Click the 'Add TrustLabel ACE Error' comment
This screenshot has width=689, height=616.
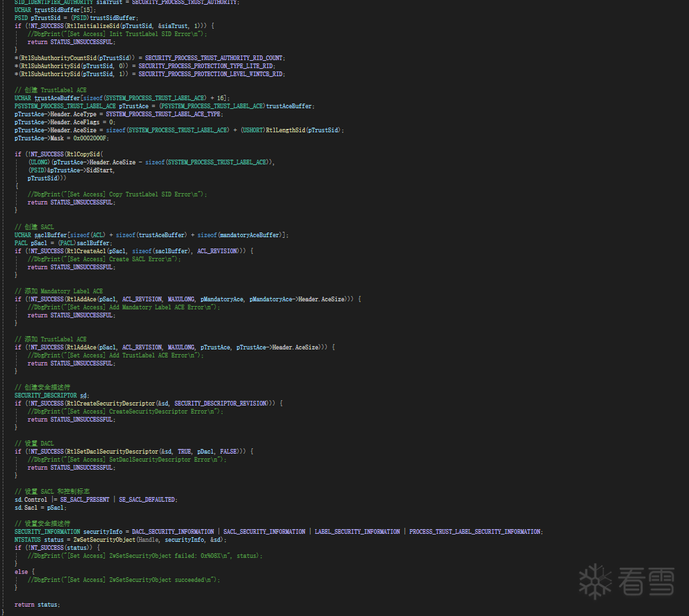[x=116, y=355]
